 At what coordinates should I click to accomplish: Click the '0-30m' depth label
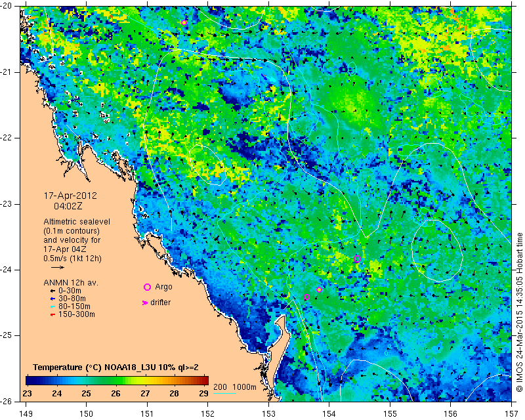pyautogui.click(x=70, y=291)
